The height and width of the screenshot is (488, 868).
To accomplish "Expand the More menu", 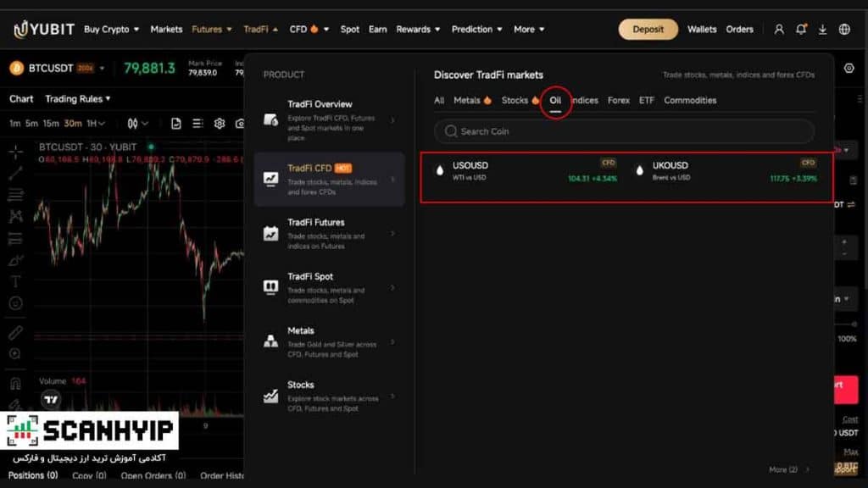I will pos(529,30).
